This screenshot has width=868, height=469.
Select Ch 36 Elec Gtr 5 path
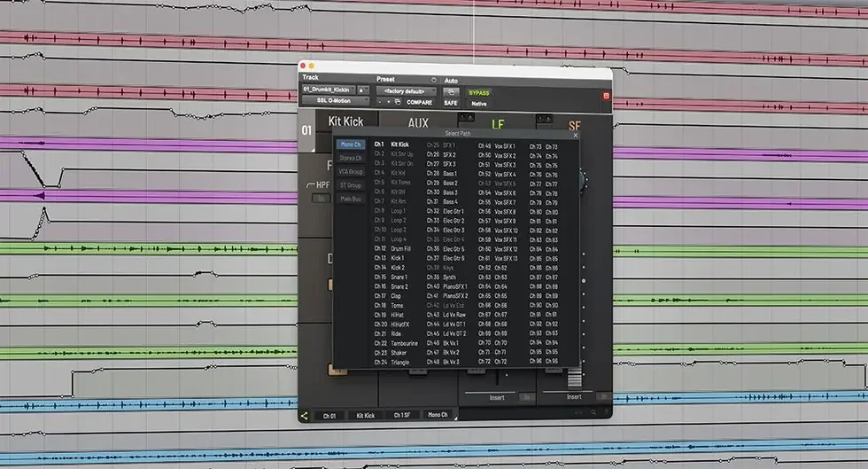click(446, 249)
